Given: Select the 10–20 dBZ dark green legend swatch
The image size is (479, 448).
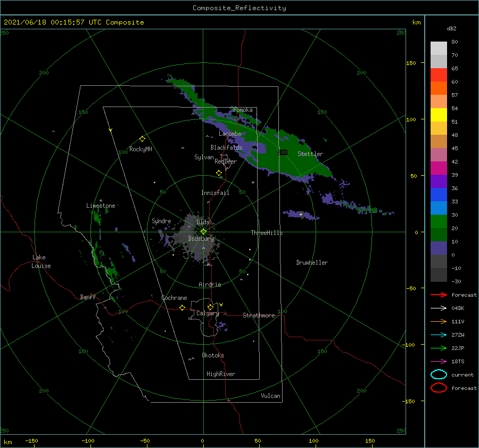Looking at the screenshot, I should 439,234.
